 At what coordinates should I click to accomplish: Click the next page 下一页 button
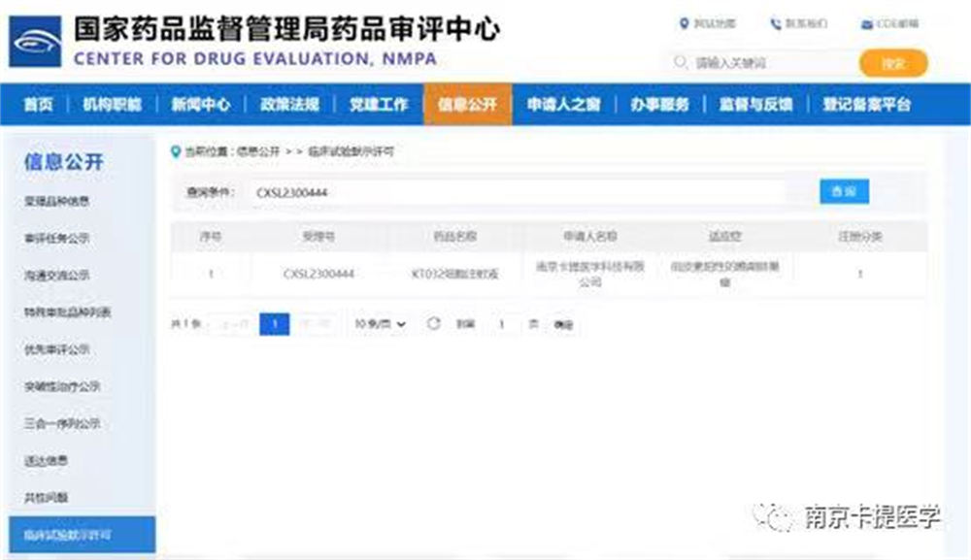[x=316, y=323]
